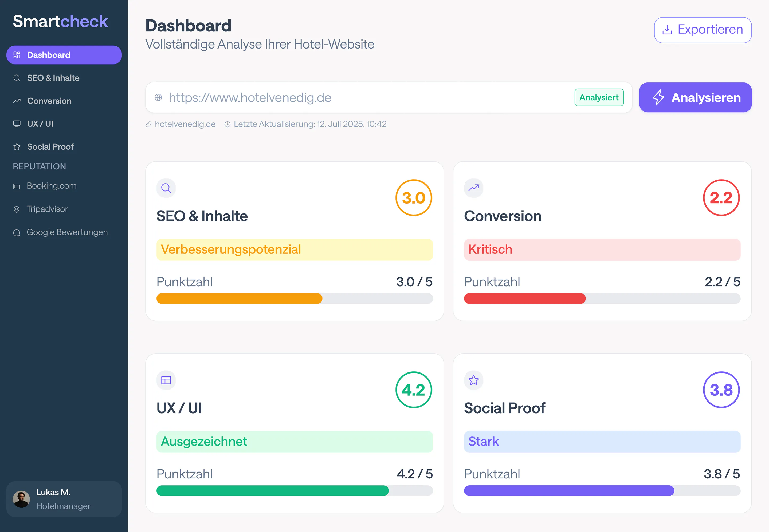Click the trend icon on the Conversion card
This screenshot has width=769, height=532.
(x=474, y=188)
